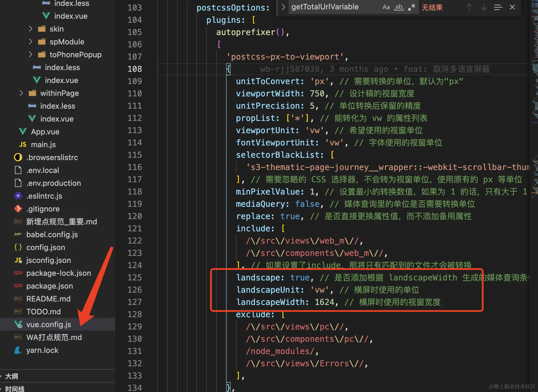Click the unitPrecision property name
The image size is (538, 392).
268,106
